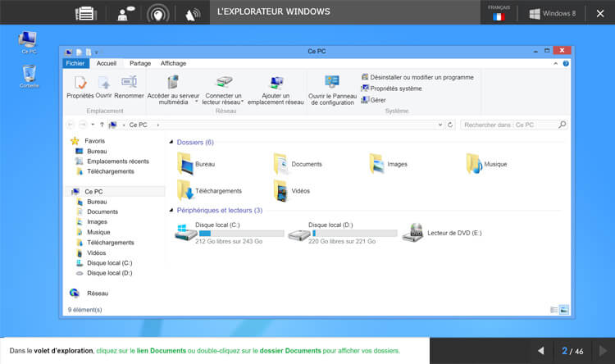Click the Documents link under Ce PC

[102, 212]
